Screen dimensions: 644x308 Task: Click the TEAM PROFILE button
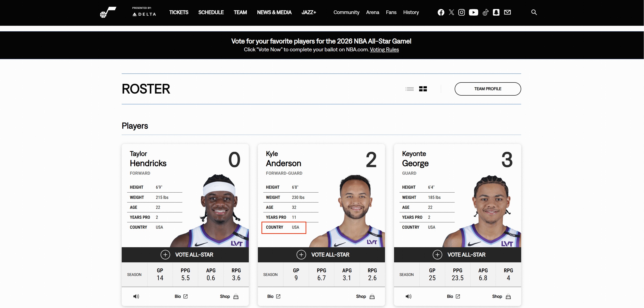point(487,89)
